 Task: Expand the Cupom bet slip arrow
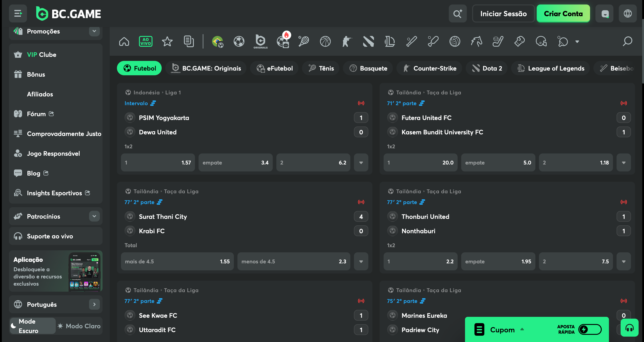(522, 329)
